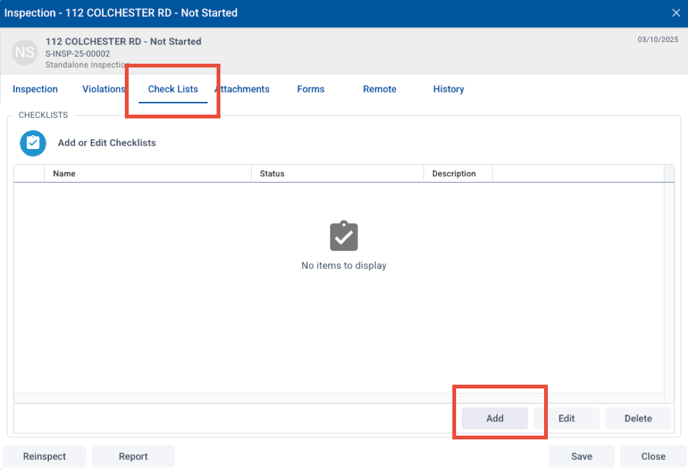Viewport: 688px width, 470px height.
Task: Click the Reinspect button
Action: [45, 456]
